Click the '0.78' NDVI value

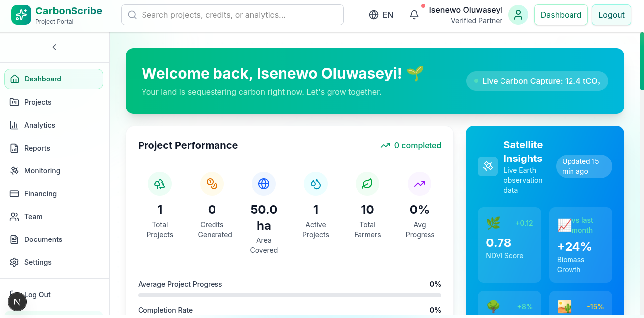[499, 243]
